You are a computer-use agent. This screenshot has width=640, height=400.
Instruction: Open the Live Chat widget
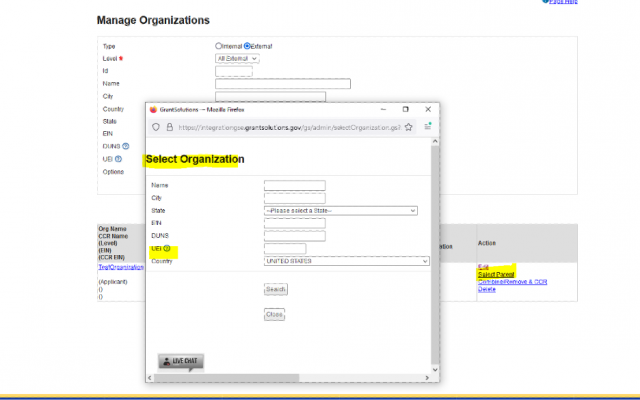coord(181,361)
